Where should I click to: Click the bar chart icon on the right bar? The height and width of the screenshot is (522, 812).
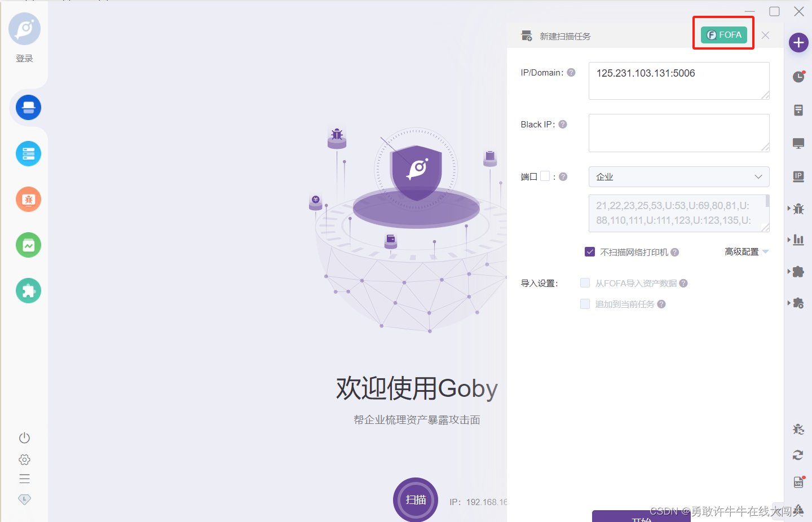[x=798, y=240]
